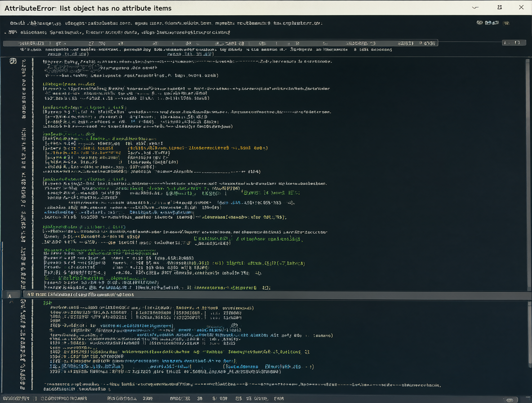Click the oval icon at the right end of the status bar

pyautogui.click(x=510, y=400)
